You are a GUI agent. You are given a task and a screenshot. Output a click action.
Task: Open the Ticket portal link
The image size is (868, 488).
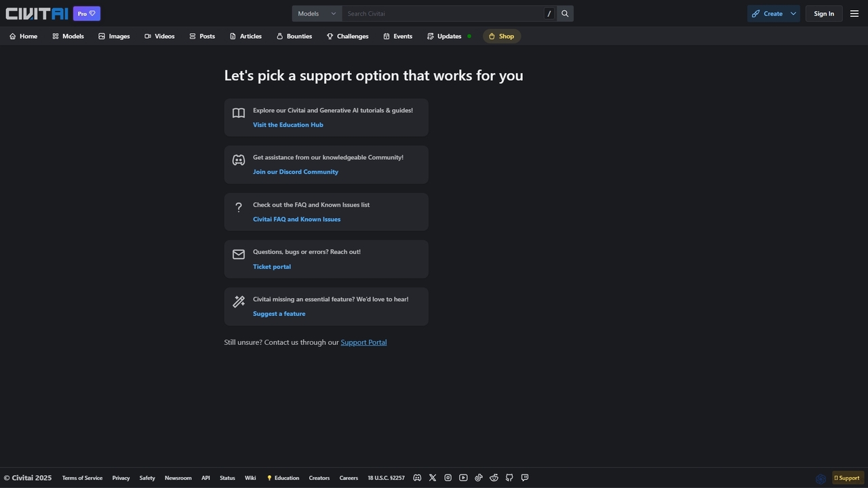point(272,266)
